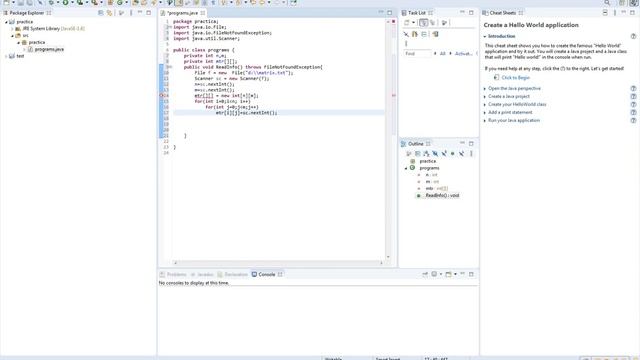Toggle Categorized presentation in Task List
Viewport: 640px width, 360px height.
click(424, 23)
